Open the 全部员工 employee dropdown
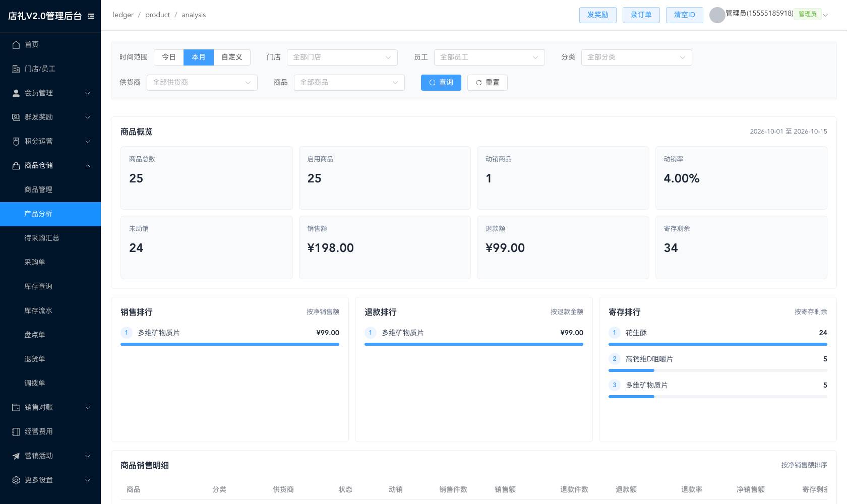847x504 pixels. [x=490, y=57]
